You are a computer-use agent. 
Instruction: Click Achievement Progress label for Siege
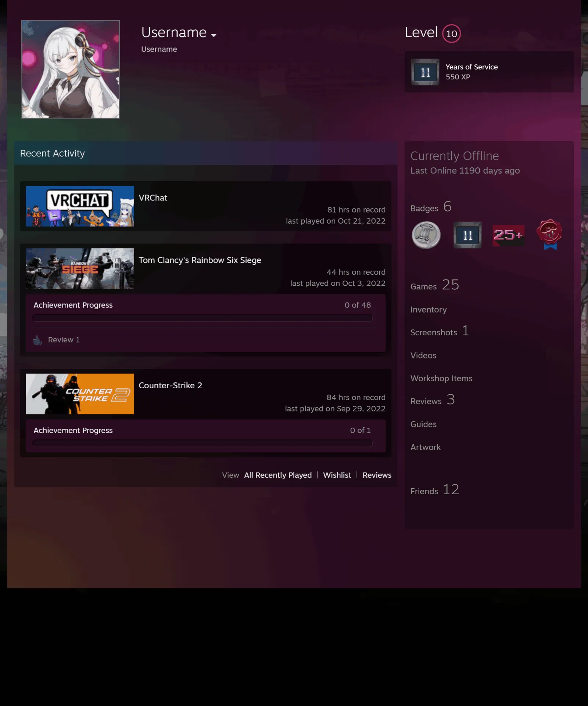tap(73, 305)
